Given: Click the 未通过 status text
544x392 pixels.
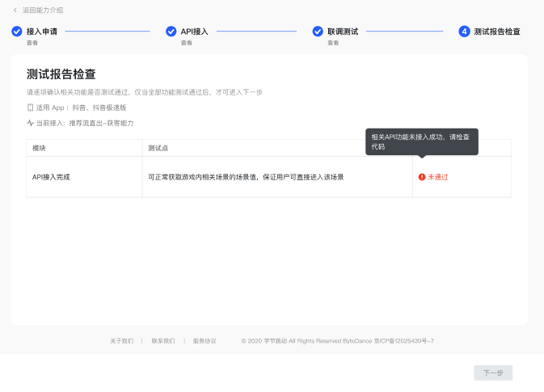Looking at the screenshot, I should pyautogui.click(x=437, y=176).
